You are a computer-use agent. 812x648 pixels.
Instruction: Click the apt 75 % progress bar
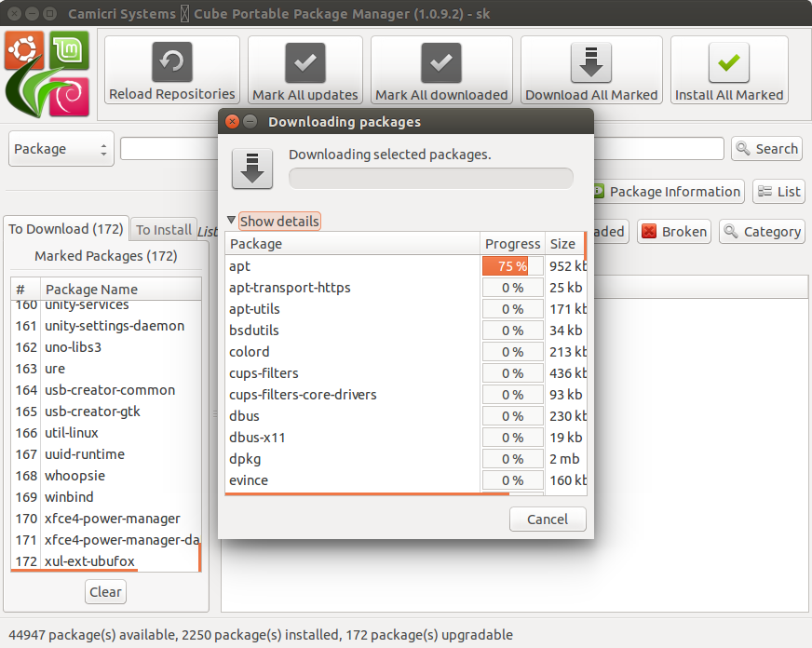click(x=512, y=266)
